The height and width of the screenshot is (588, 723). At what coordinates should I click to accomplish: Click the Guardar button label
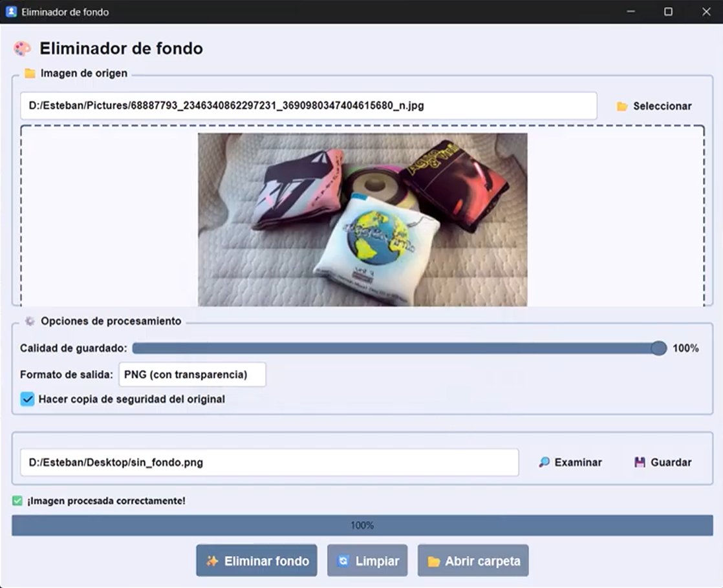(x=671, y=463)
